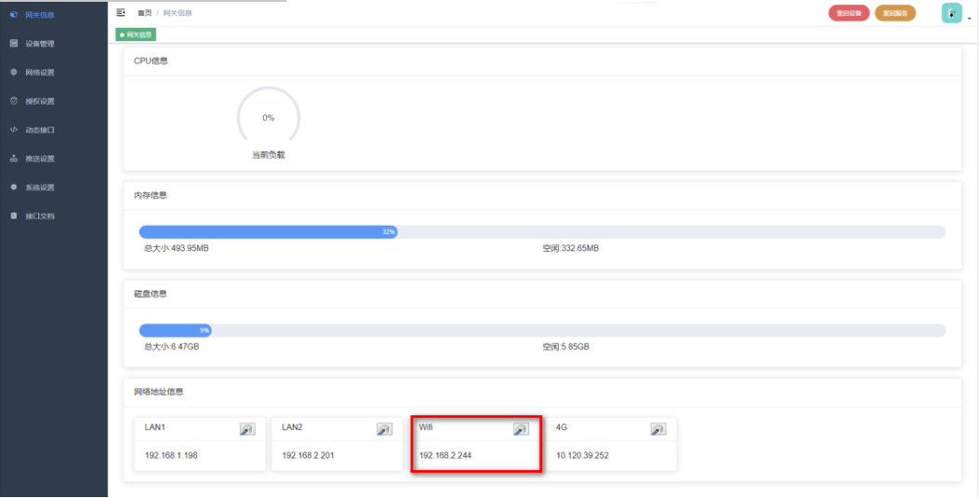Click the user avatar icon
The image size is (980, 498).
pyautogui.click(x=951, y=13)
